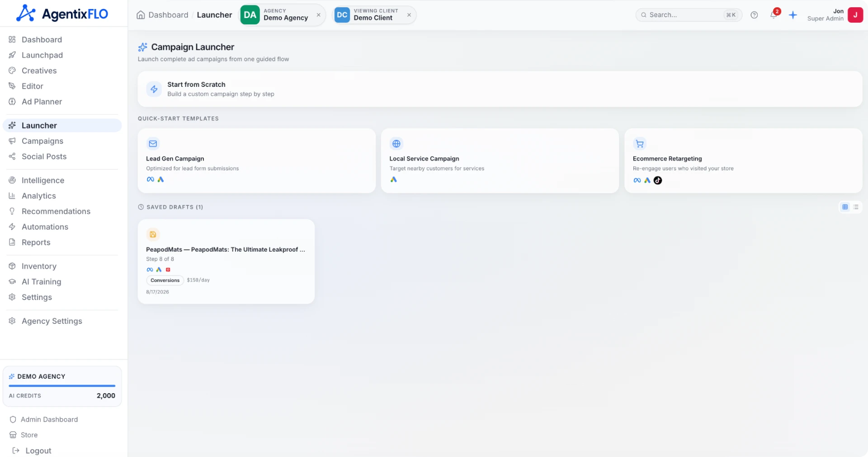The width and height of the screenshot is (868, 457).
Task: Navigate to Campaigns
Action: click(62, 141)
